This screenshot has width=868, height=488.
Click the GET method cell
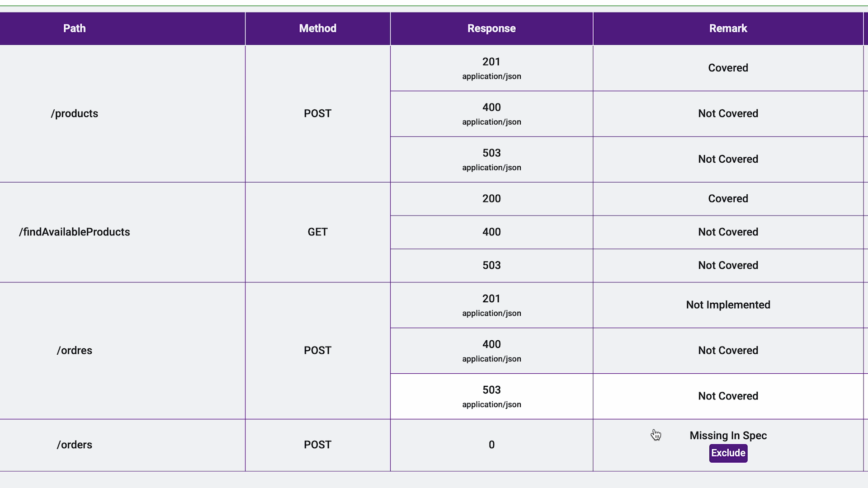tap(317, 232)
